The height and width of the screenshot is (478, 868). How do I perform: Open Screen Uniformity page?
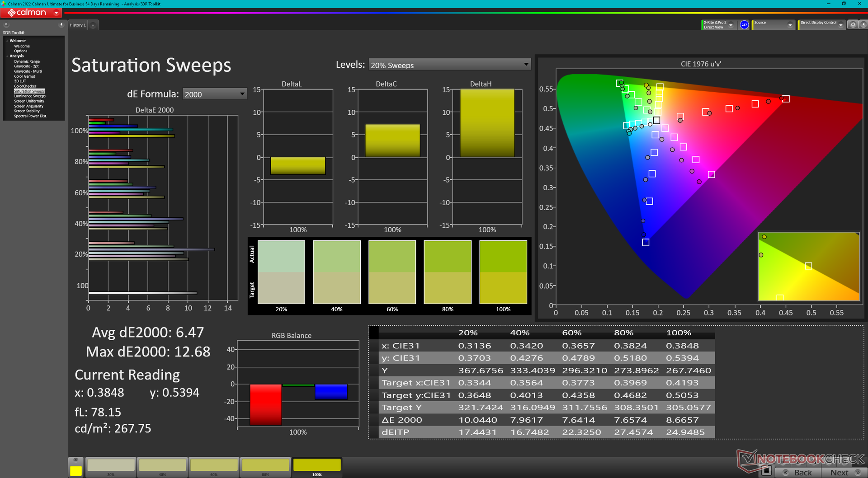tap(29, 101)
